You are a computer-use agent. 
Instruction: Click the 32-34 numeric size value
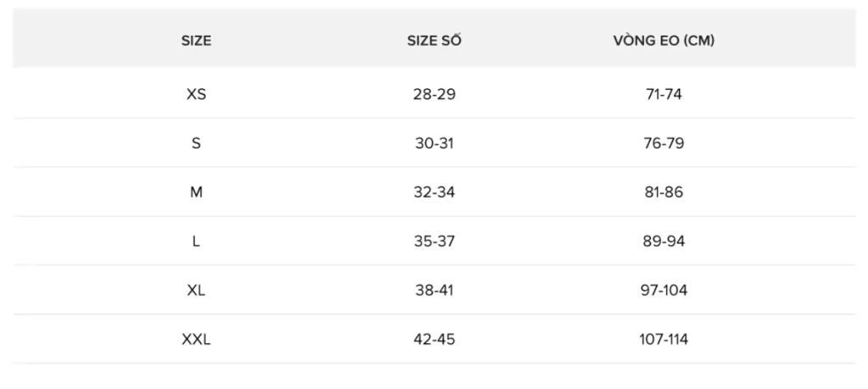click(x=435, y=192)
